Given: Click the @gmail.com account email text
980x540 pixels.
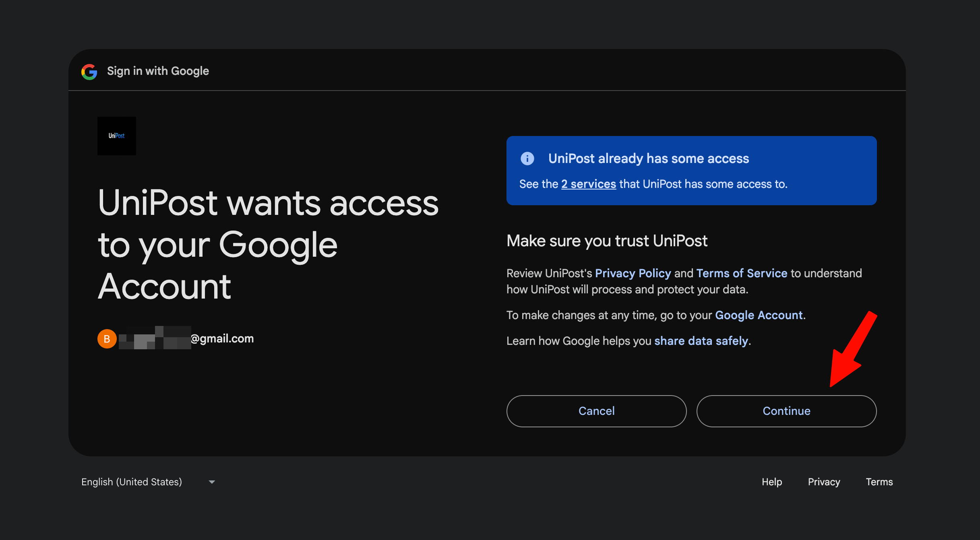Looking at the screenshot, I should [x=222, y=338].
